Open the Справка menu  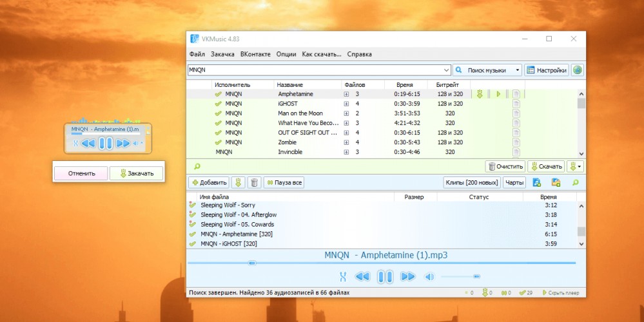359,54
